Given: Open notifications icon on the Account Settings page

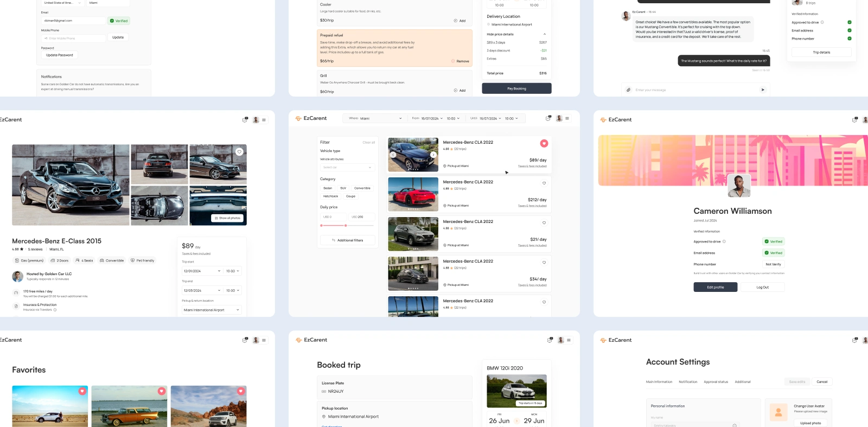Looking at the screenshot, I should pyautogui.click(x=855, y=340).
